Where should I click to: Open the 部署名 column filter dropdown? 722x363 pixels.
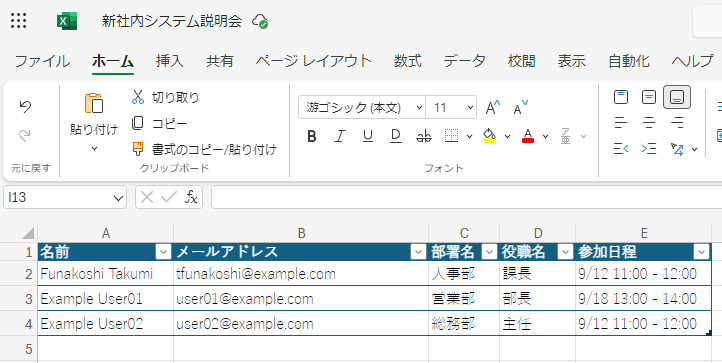point(489,252)
